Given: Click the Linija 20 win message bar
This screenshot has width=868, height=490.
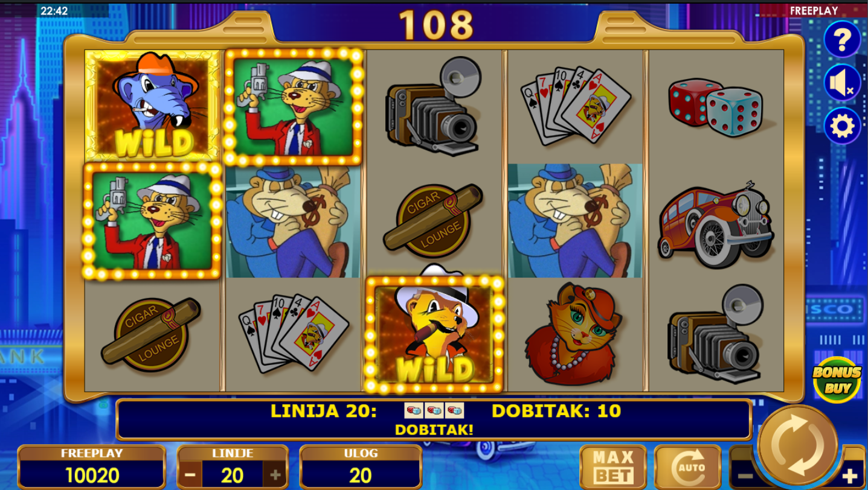Looking at the screenshot, I should tap(434, 419).
